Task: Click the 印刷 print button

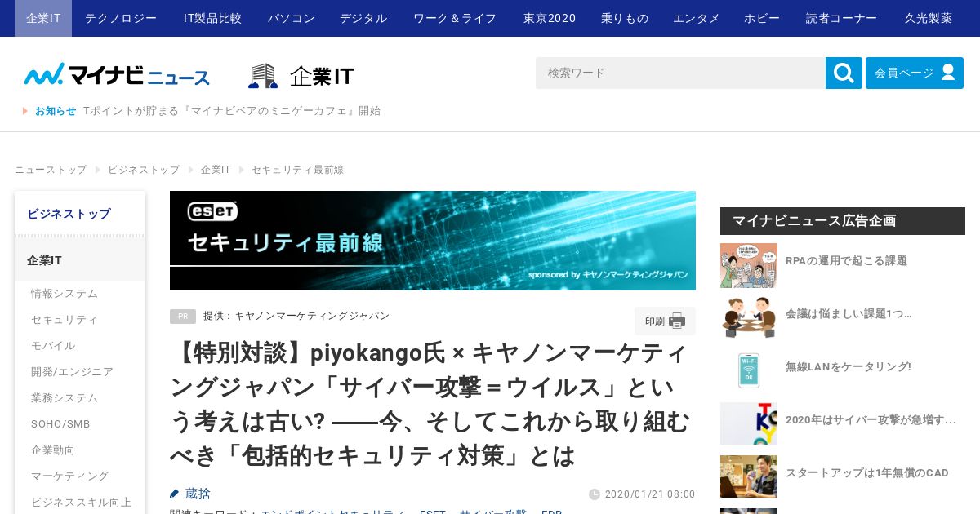Action: pyautogui.click(x=665, y=321)
